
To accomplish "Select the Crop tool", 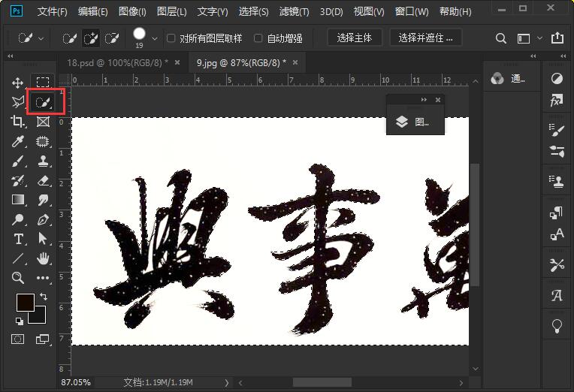I will click(17, 122).
